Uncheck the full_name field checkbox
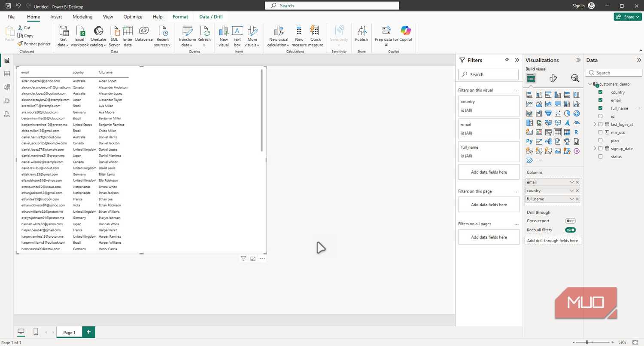The height and width of the screenshot is (346, 644). (x=600, y=108)
